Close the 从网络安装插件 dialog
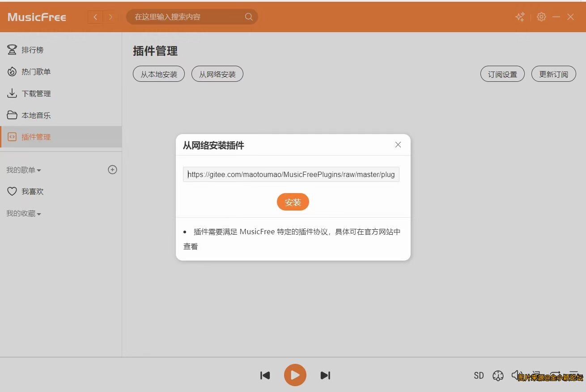Image resolution: width=586 pixels, height=392 pixels. pyautogui.click(x=398, y=144)
